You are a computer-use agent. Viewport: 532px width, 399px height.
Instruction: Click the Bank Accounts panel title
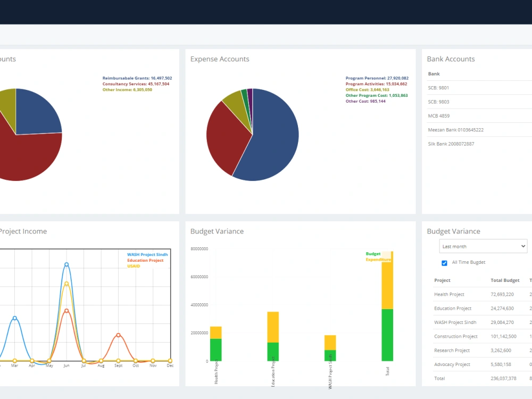point(451,59)
